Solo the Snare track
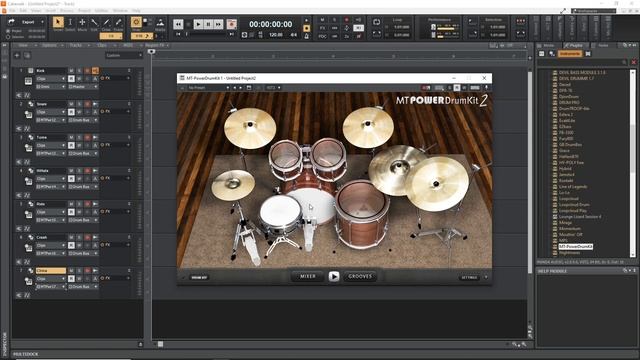Viewport: 640px width, 360px height. (79, 104)
